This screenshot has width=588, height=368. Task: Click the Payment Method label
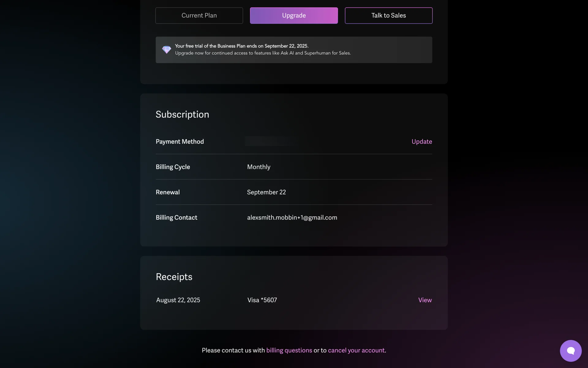[x=179, y=141]
